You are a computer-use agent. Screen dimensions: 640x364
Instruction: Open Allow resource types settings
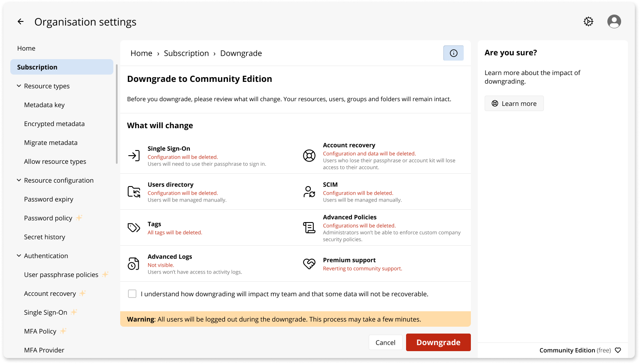pyautogui.click(x=55, y=162)
